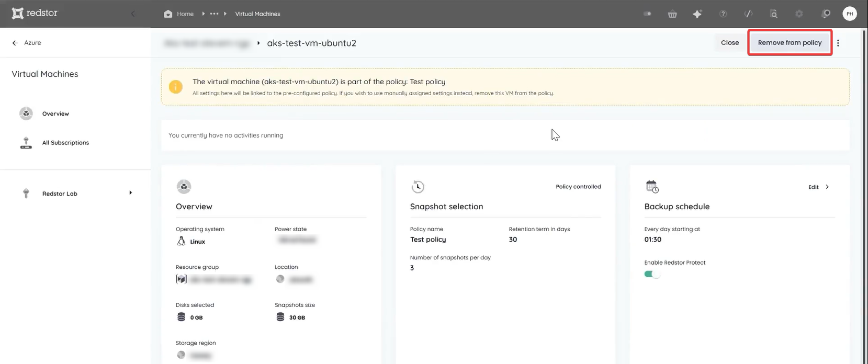Click the back arrow beside Azure
868x364 pixels.
coord(15,43)
